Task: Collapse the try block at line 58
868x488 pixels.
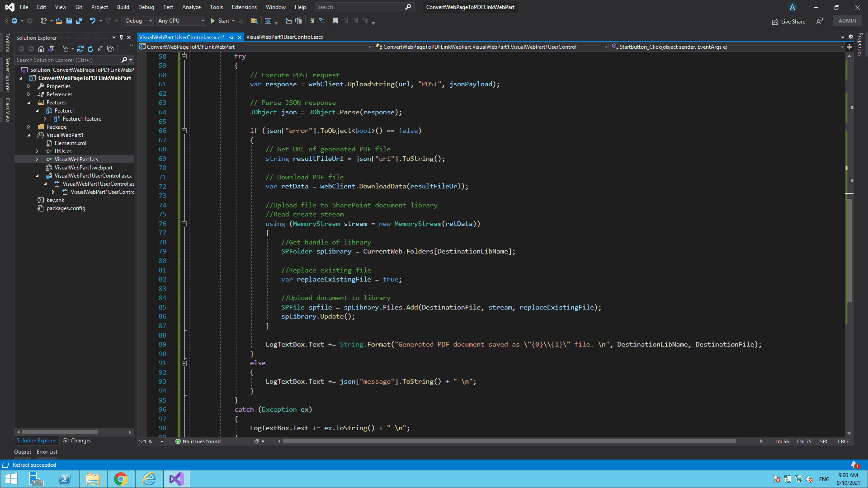Action: tap(184, 56)
